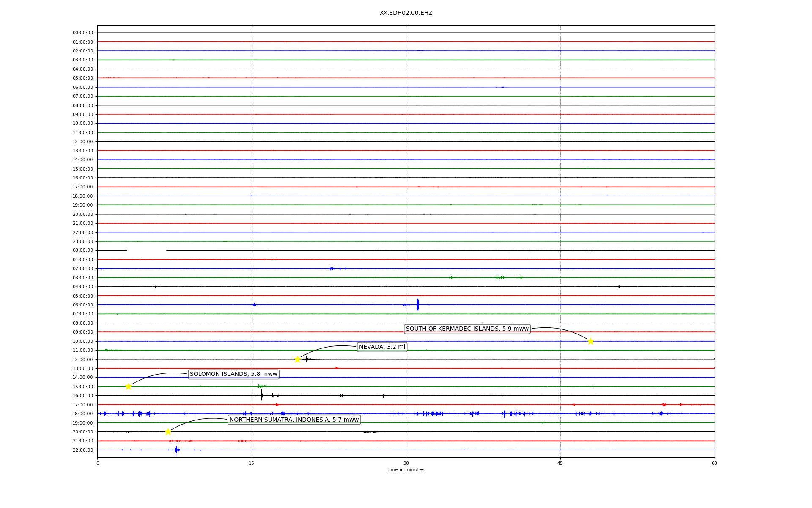This screenshot has height=508, width=812.
Task: Click the Nevada event yellow star
Action: coord(297,359)
